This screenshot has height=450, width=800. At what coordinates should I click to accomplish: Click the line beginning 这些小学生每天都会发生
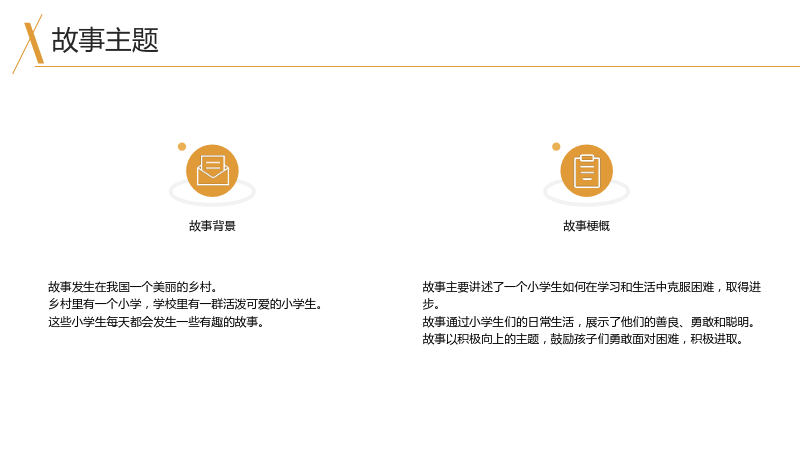[156, 322]
